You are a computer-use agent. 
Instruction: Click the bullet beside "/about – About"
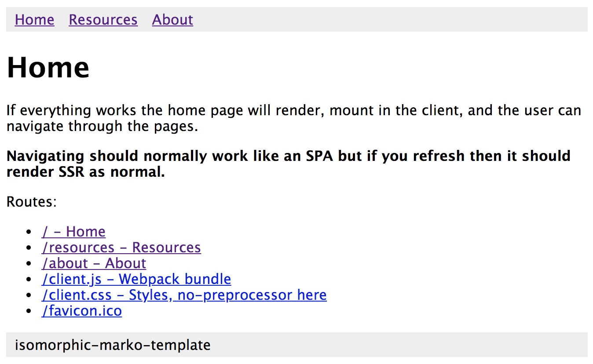click(29, 264)
